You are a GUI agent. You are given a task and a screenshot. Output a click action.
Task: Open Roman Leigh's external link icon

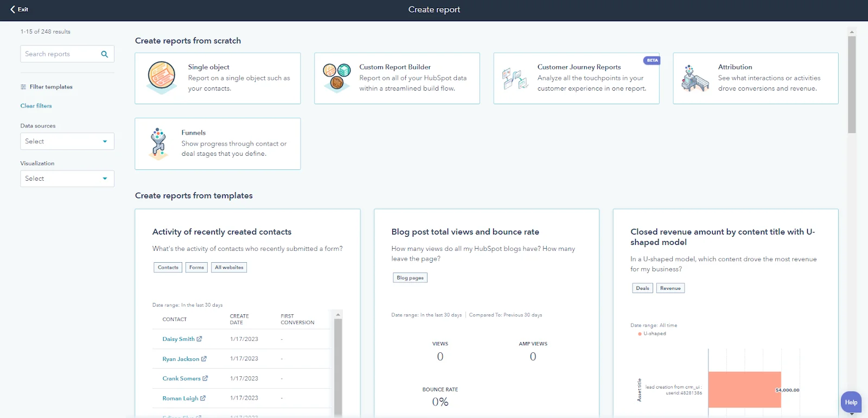coord(203,398)
